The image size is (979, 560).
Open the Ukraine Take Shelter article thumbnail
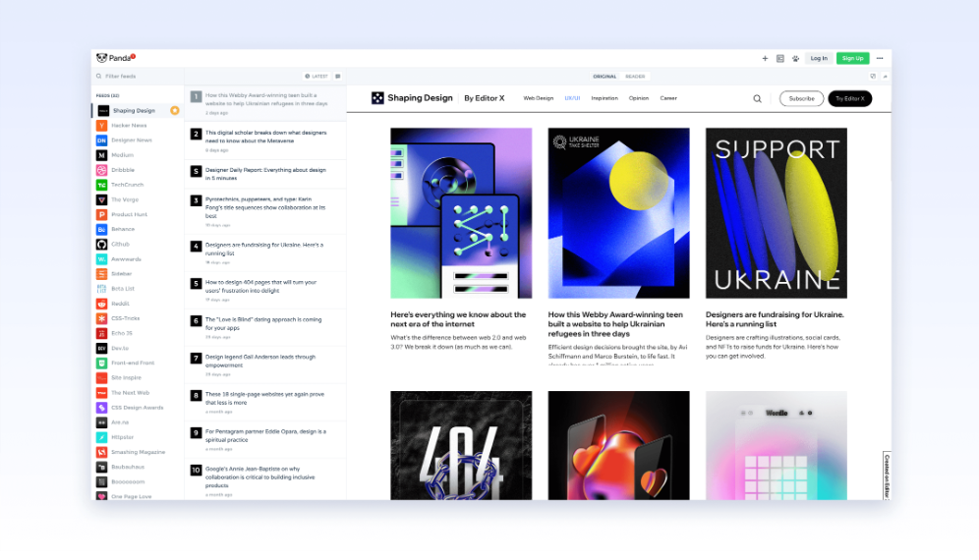tap(618, 213)
